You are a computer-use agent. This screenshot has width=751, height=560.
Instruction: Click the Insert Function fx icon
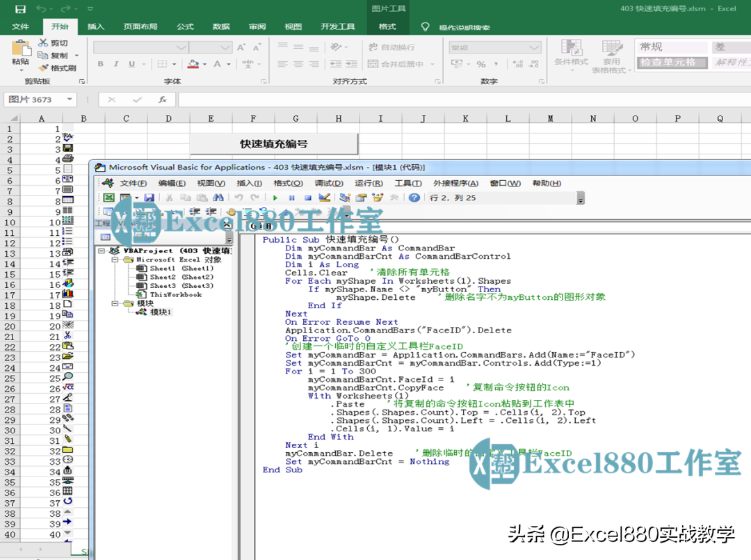pyautogui.click(x=163, y=99)
